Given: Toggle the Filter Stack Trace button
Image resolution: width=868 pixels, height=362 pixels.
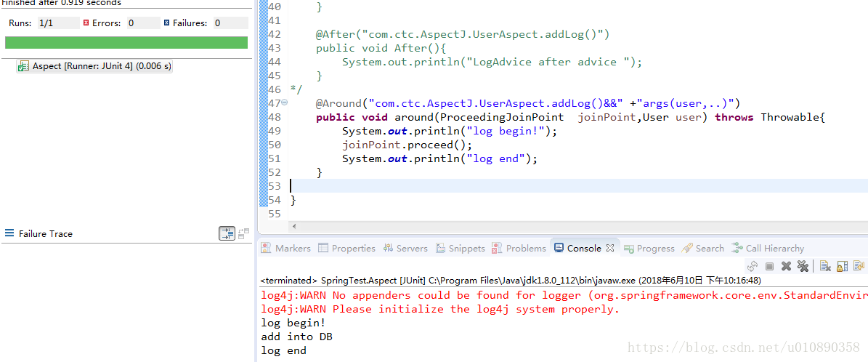Looking at the screenshot, I should pyautogui.click(x=227, y=234).
